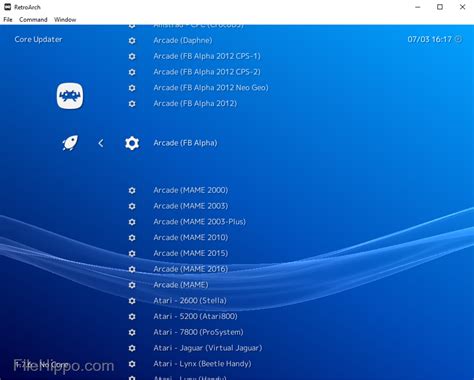The height and width of the screenshot is (380, 474).
Task: Click gear icon beside Atari - Jaguar entry
Action: coord(132,348)
